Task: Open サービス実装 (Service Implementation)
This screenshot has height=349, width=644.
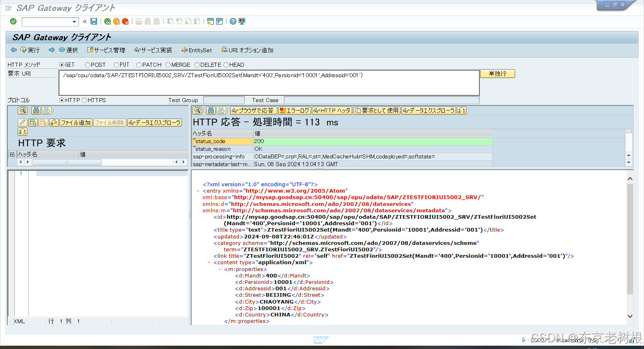Action: coord(153,50)
